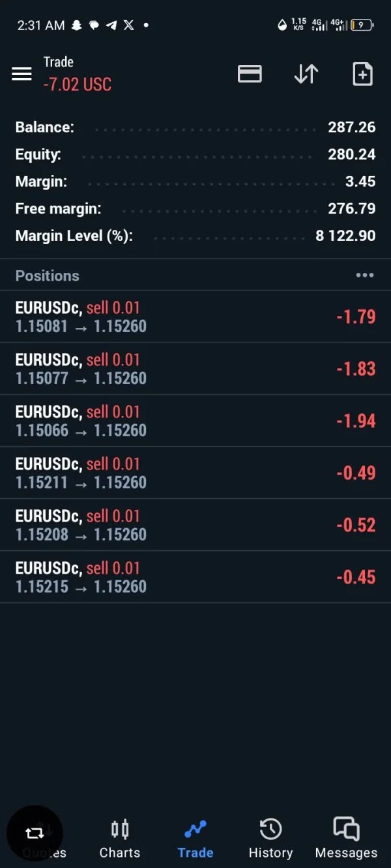391x868 pixels.
Task: Expand the EURUSDc position opened at 1.15066
Action: coord(195,421)
